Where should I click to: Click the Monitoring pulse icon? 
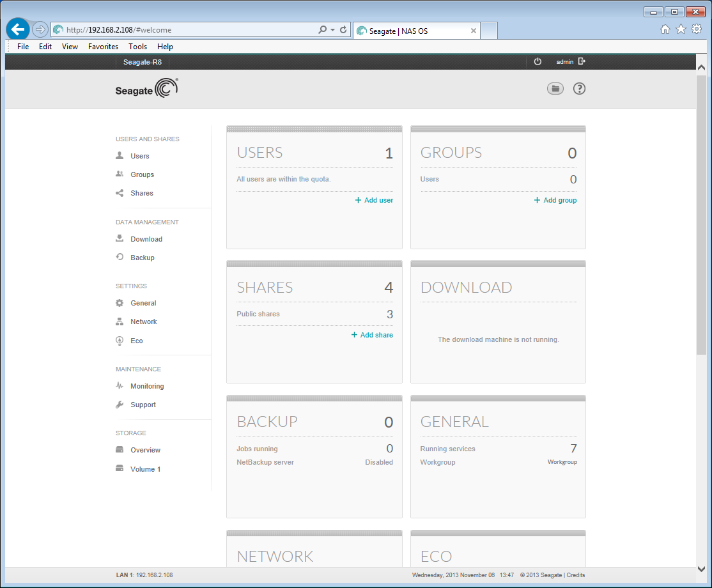[x=120, y=386]
